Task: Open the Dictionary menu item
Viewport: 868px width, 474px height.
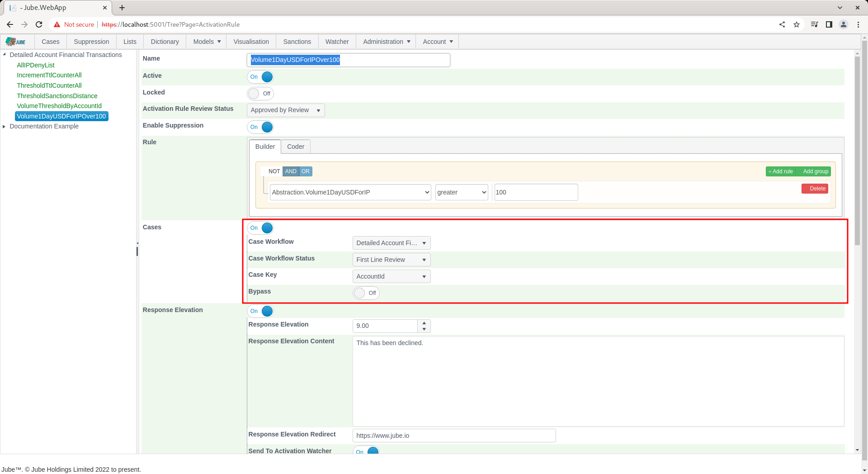Action: pyautogui.click(x=165, y=42)
